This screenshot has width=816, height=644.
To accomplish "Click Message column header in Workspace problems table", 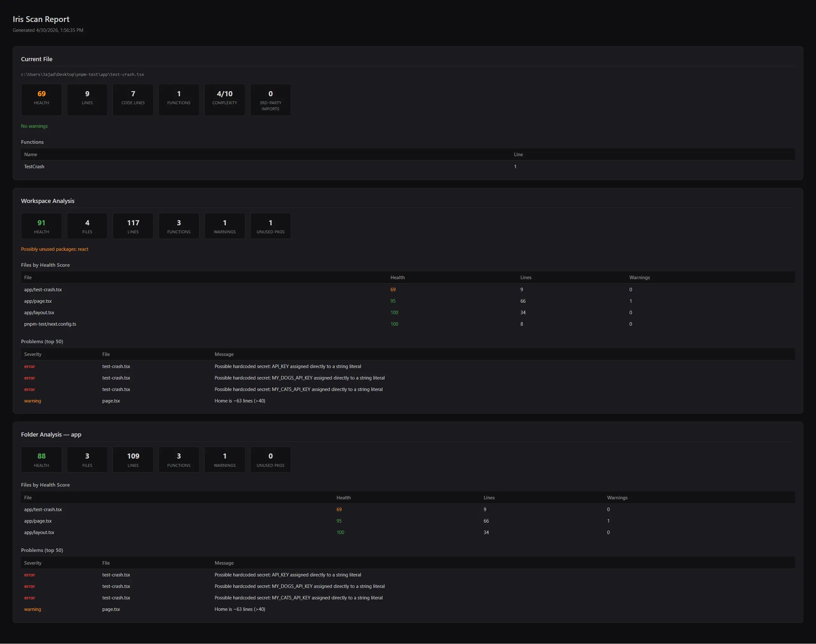I will (224, 354).
